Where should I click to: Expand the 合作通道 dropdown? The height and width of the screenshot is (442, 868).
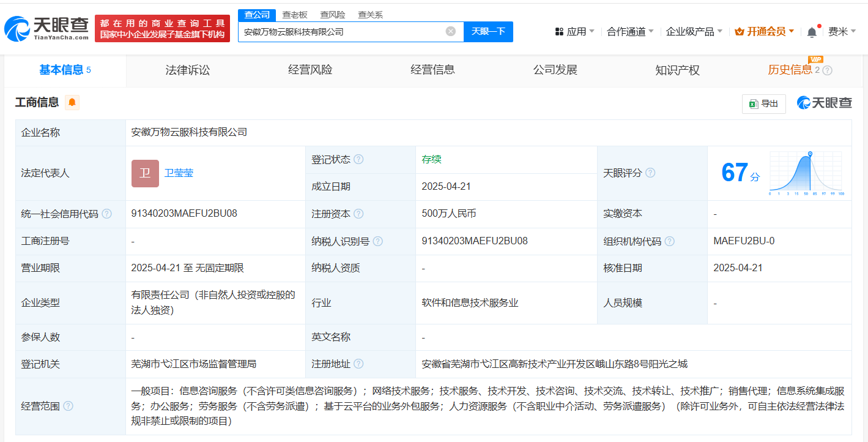630,31
